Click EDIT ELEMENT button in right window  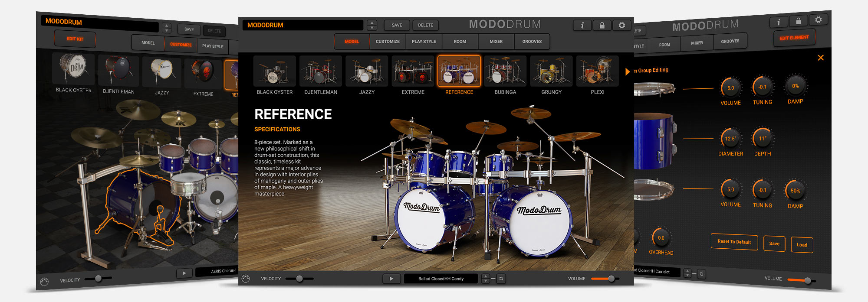coord(794,38)
